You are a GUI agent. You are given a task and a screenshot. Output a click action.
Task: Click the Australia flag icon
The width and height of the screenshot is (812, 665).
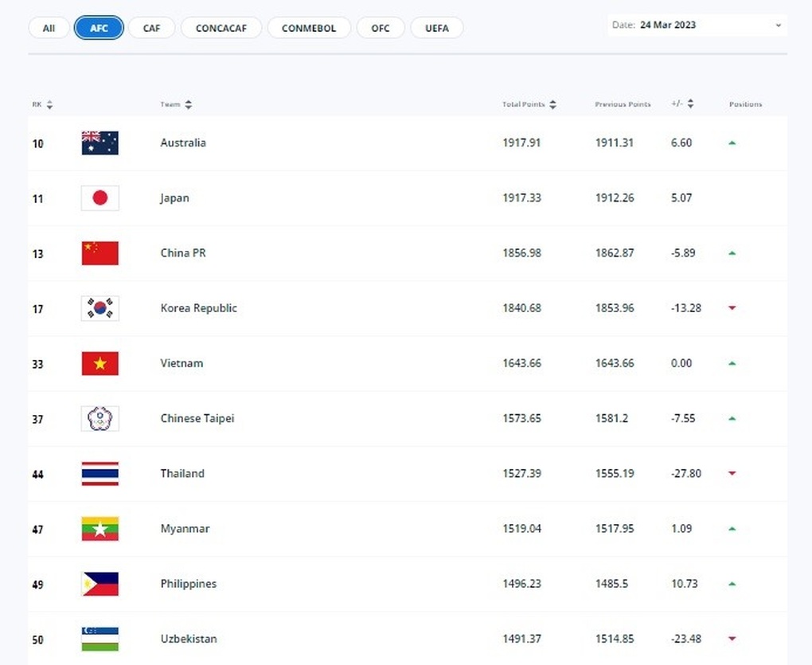coord(100,143)
